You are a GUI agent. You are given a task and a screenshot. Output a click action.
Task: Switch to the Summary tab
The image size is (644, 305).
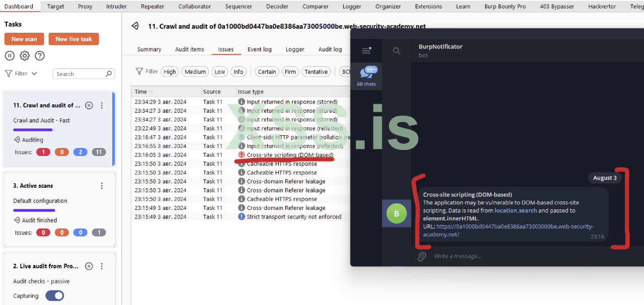click(x=149, y=49)
